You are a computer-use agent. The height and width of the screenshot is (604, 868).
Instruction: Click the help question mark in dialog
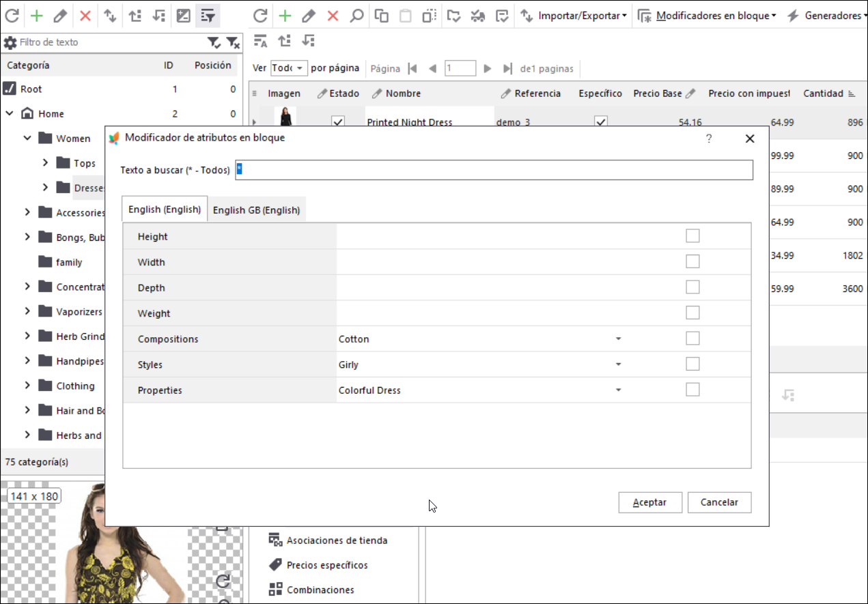[x=709, y=139]
